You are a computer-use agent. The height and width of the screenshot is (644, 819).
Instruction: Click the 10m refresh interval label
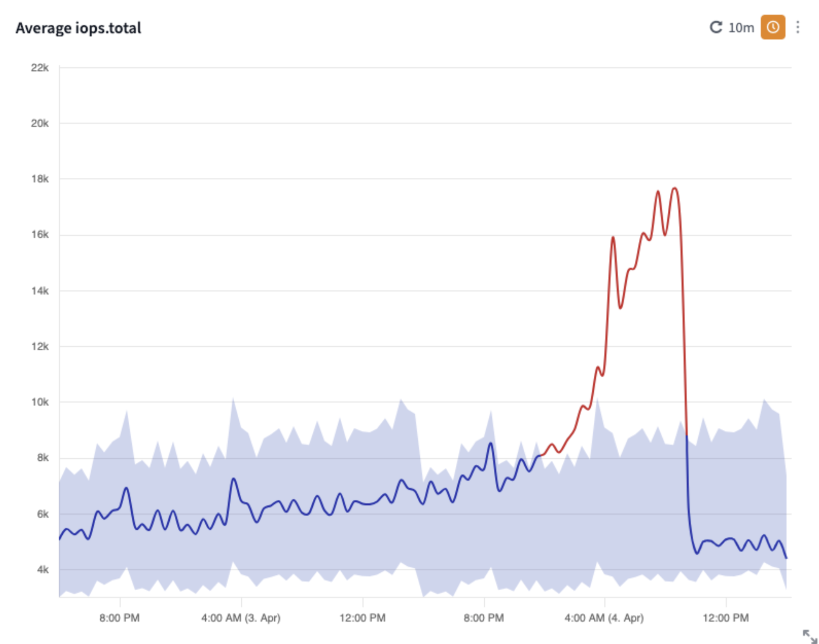tap(741, 28)
